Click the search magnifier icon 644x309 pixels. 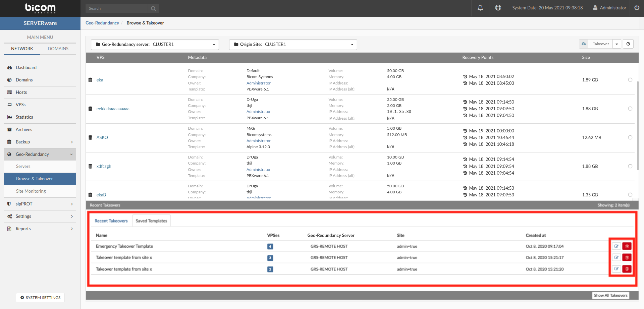(x=153, y=9)
